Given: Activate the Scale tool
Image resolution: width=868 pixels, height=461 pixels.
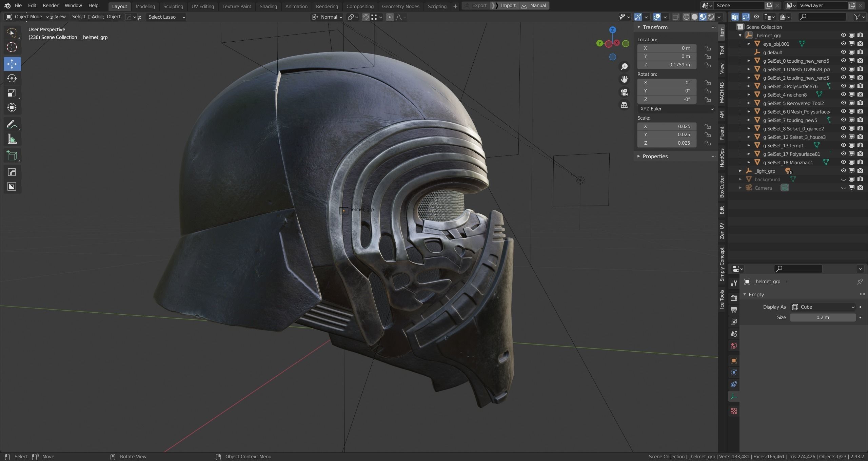Looking at the screenshot, I should coord(12,93).
